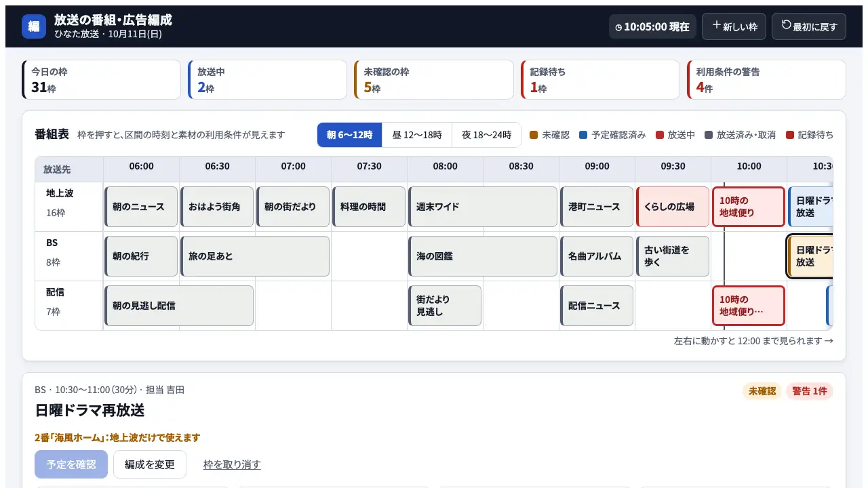Click the reset arrow icon in 最初に戻す
This screenshot has width=868, height=488.
point(786,26)
